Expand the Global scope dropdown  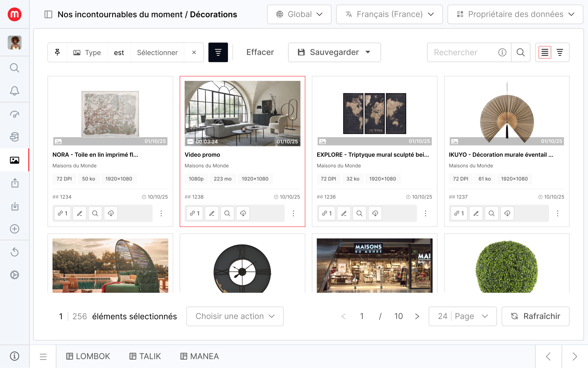(299, 14)
